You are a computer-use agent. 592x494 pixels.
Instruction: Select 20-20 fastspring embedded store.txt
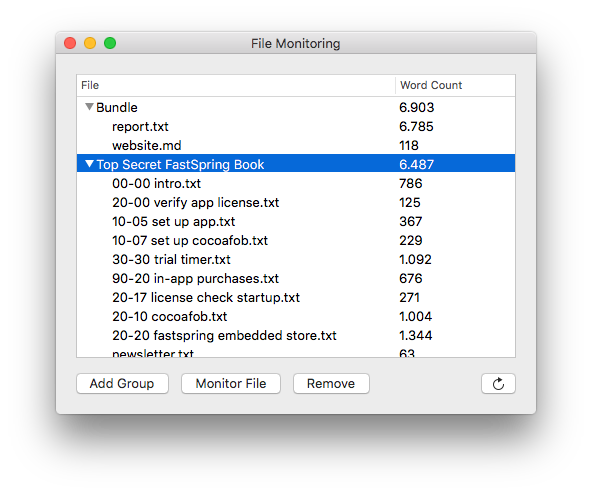tap(296, 335)
